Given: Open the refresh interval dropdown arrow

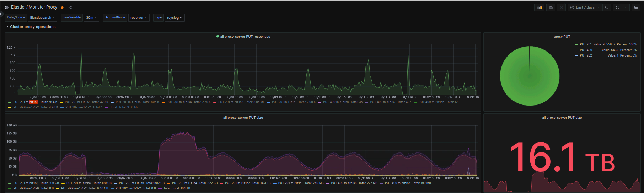Looking at the screenshot, I should coord(626,7).
